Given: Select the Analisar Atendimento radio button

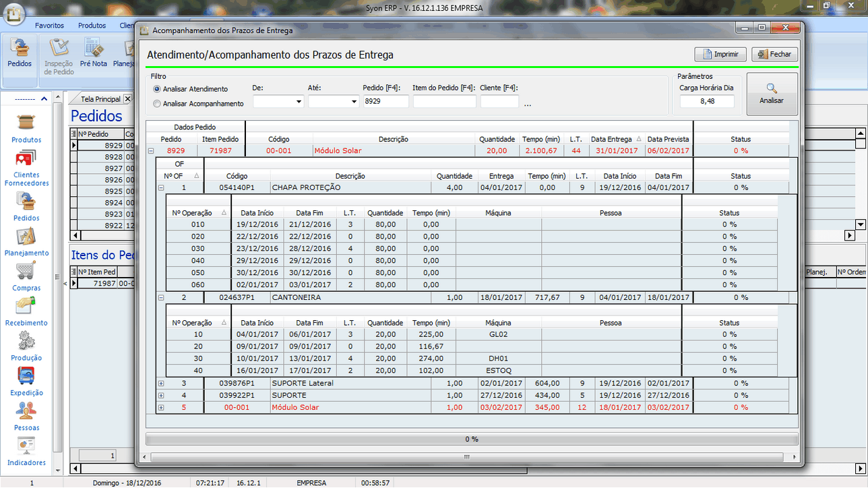Looking at the screenshot, I should 157,89.
